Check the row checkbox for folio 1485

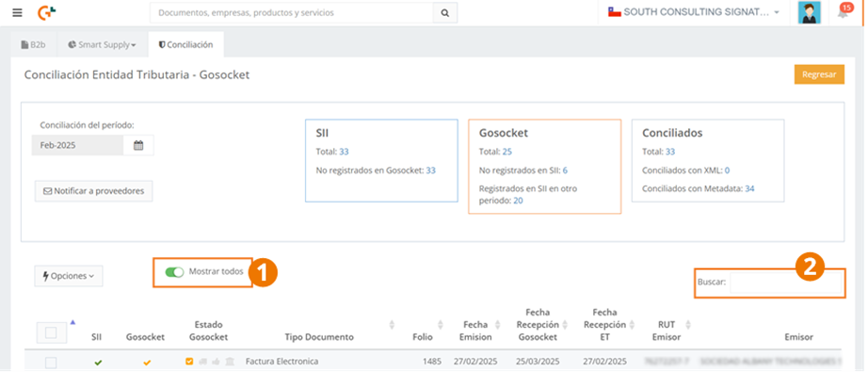tap(51, 363)
